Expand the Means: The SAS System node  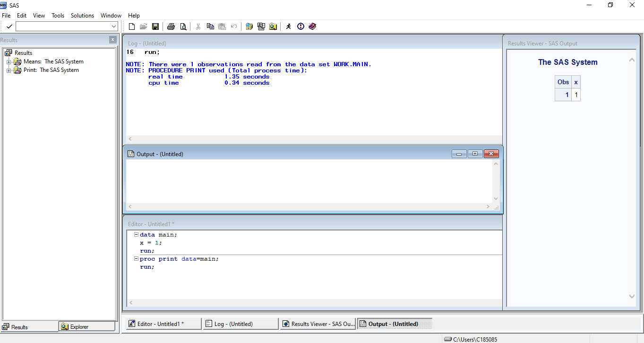click(9, 61)
